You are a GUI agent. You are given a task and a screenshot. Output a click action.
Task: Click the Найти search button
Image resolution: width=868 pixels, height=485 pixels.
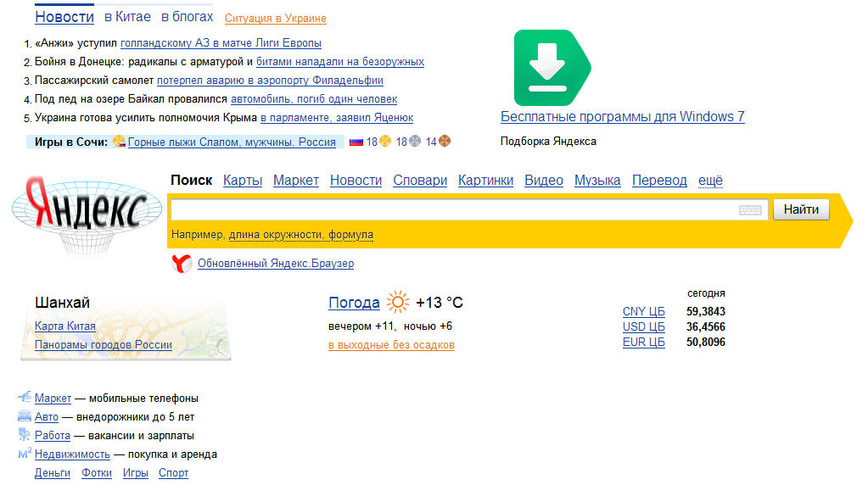pyautogui.click(x=801, y=209)
